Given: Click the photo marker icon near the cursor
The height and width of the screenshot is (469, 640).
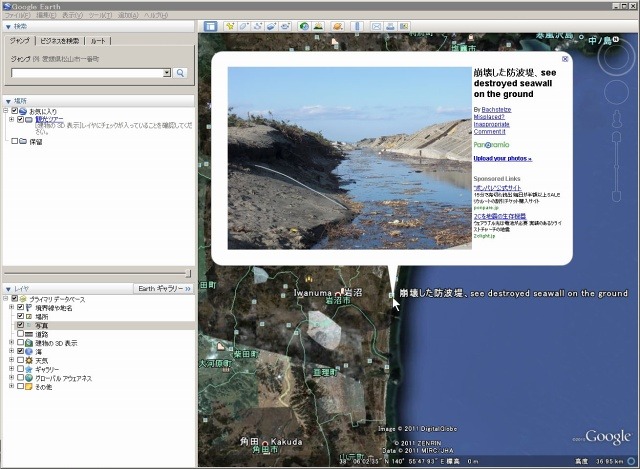Looking at the screenshot, I should (391, 295).
